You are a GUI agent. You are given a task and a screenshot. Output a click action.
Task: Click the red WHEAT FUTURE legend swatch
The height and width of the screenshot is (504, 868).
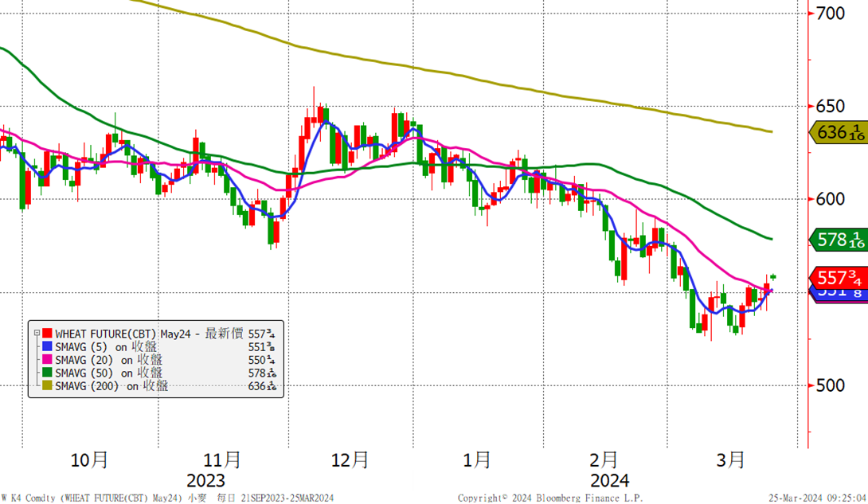(47, 334)
